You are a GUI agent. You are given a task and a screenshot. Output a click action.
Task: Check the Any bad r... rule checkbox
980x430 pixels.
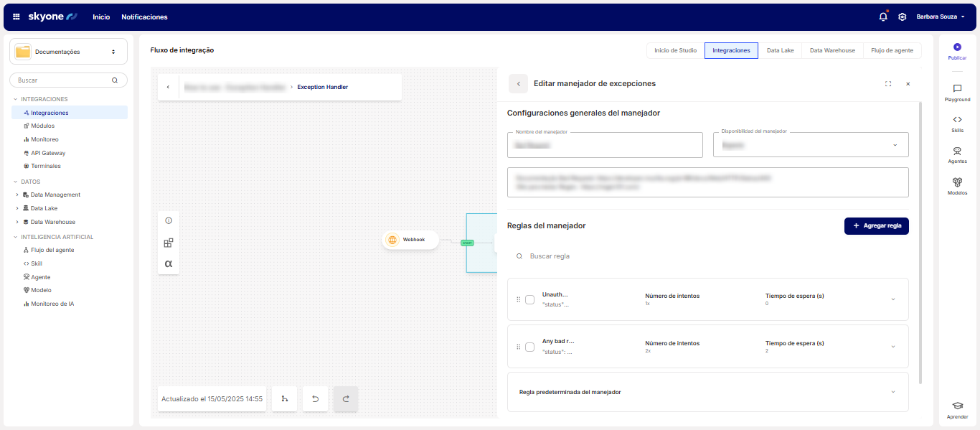click(529, 347)
